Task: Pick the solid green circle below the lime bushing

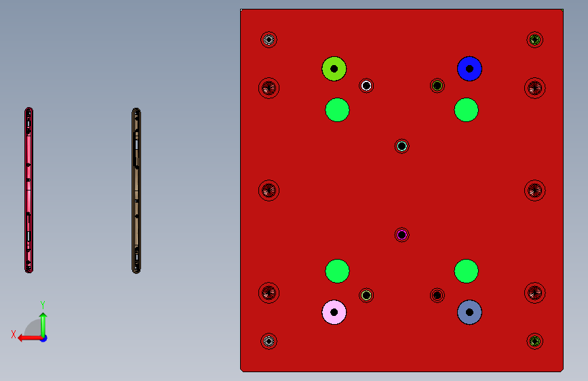Action: [x=337, y=110]
